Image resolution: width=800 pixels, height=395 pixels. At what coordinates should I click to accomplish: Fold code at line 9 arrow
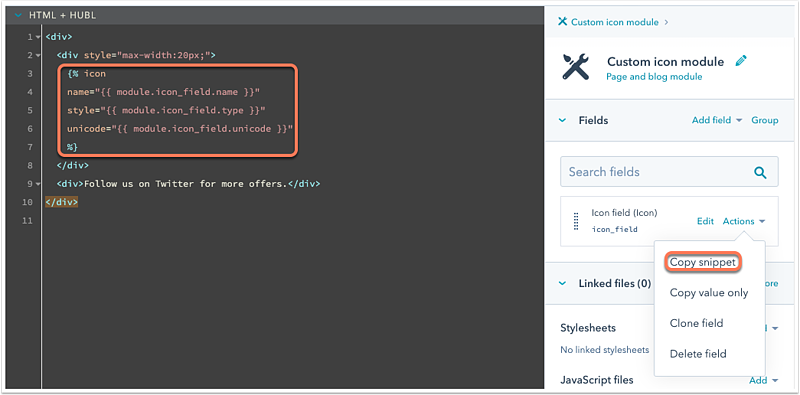(x=38, y=184)
